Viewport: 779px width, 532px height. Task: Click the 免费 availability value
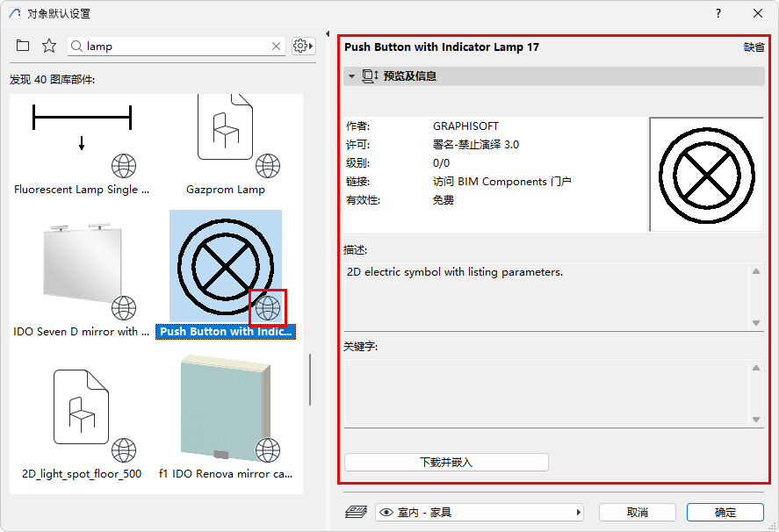click(444, 200)
